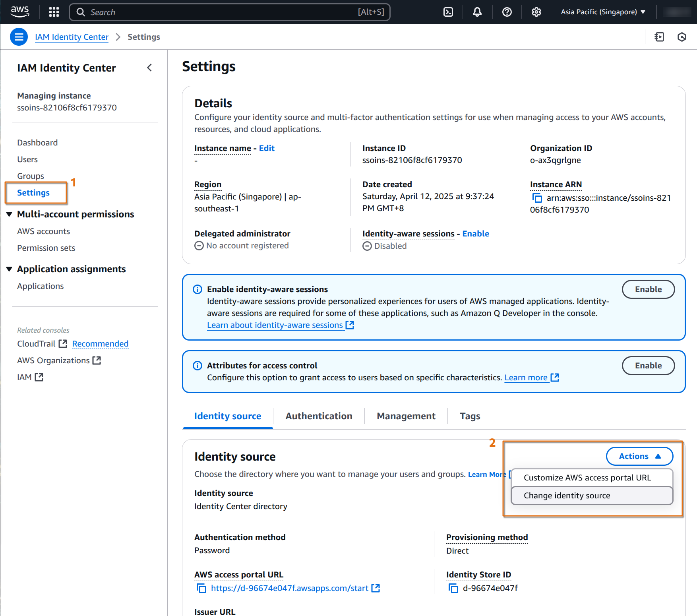The image size is (697, 616).
Task: Open the notifications bell
Action: coord(477,12)
